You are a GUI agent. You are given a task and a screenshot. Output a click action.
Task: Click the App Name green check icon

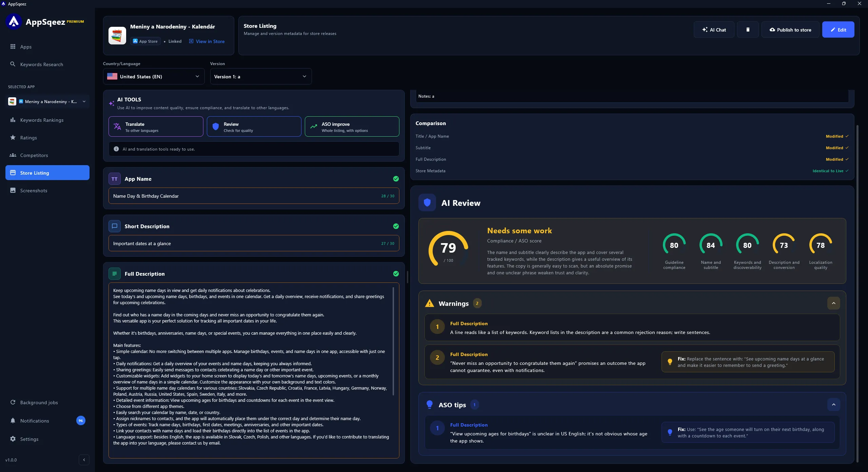396,179
